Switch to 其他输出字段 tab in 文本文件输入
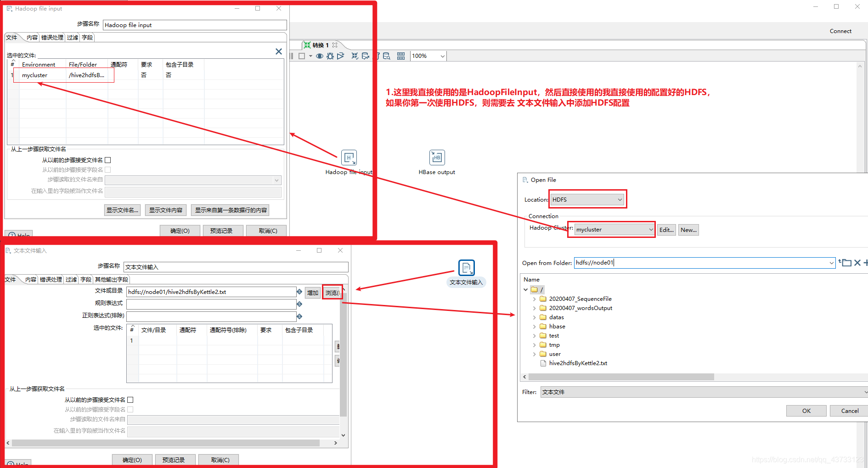Screen dimensions: 868x468 tap(112, 280)
